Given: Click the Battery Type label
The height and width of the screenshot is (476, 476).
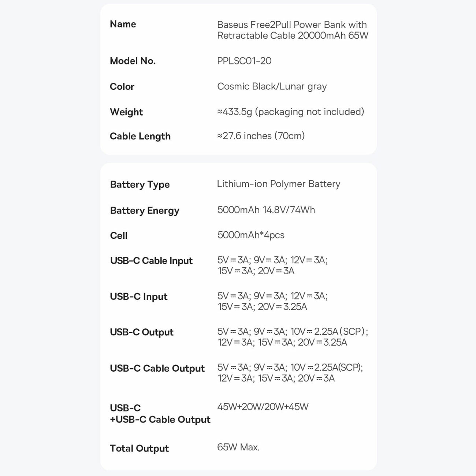Looking at the screenshot, I should [140, 185].
